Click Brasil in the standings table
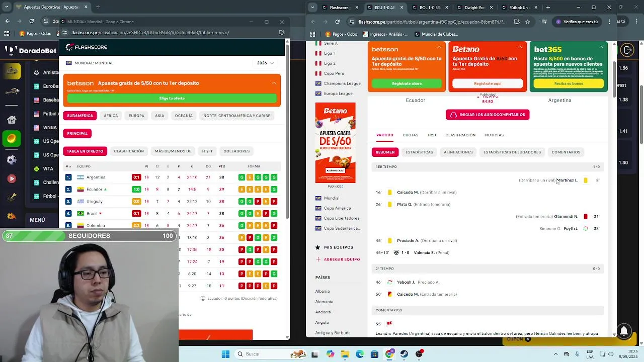 pos(92,214)
